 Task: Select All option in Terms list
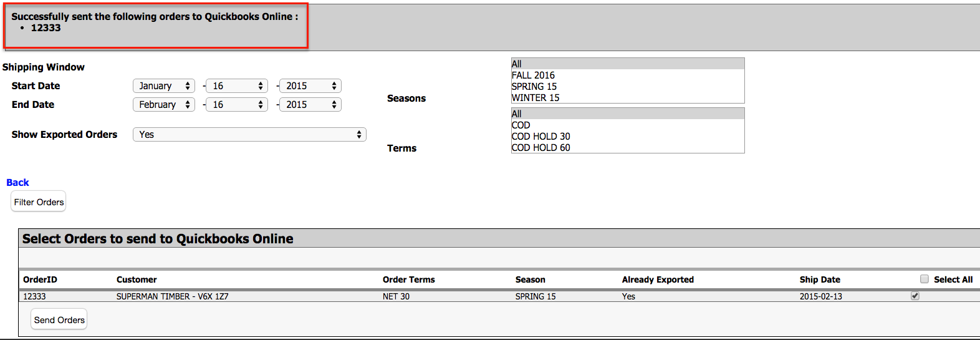pos(517,114)
